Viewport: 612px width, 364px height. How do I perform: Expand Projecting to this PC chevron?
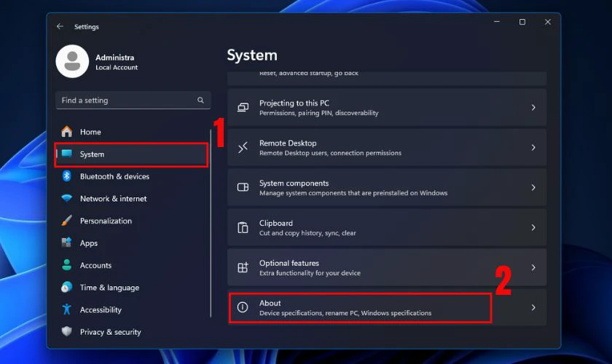(x=533, y=107)
